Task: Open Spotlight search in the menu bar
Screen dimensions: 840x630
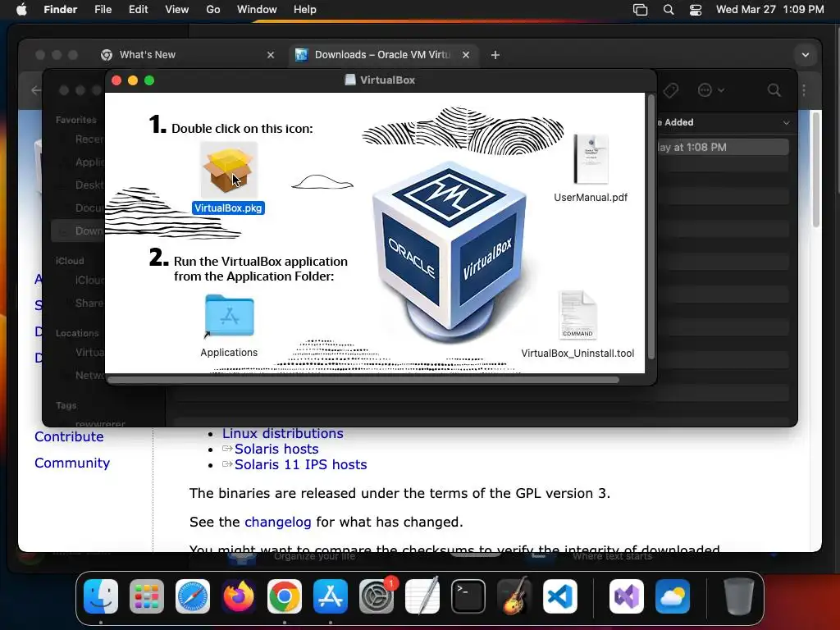Action: pos(669,10)
